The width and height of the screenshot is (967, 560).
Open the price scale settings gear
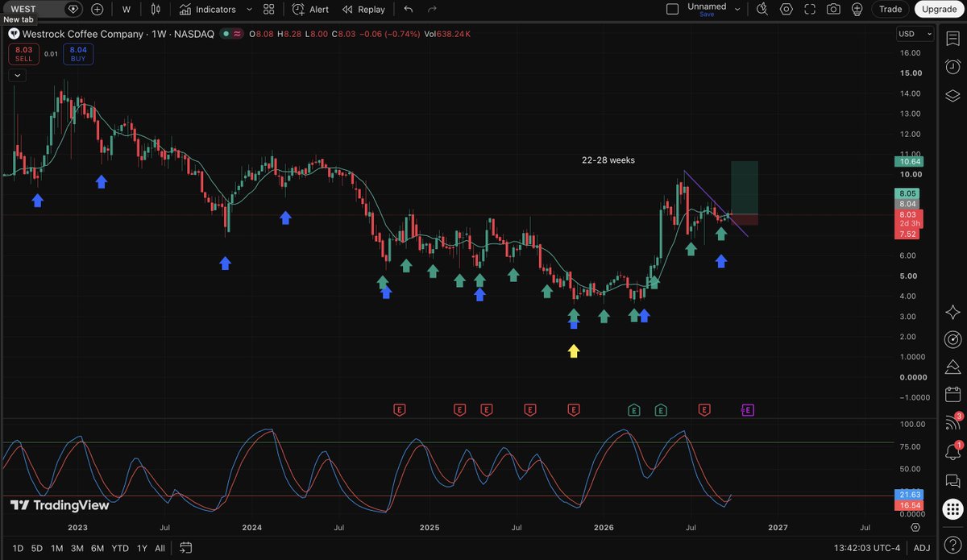click(x=915, y=527)
